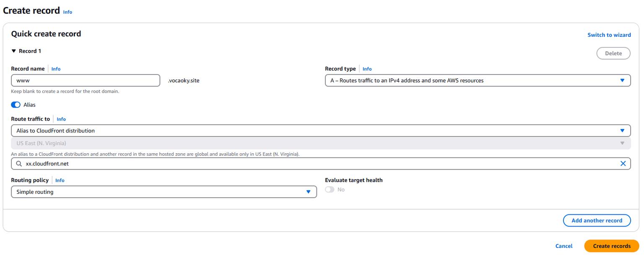644x260 pixels.
Task: Collapse the Record 1 section triangle
Action: click(14, 51)
